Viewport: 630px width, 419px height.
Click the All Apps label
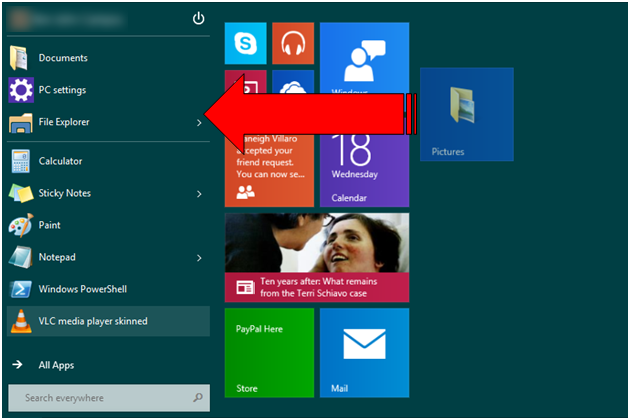coord(56,365)
